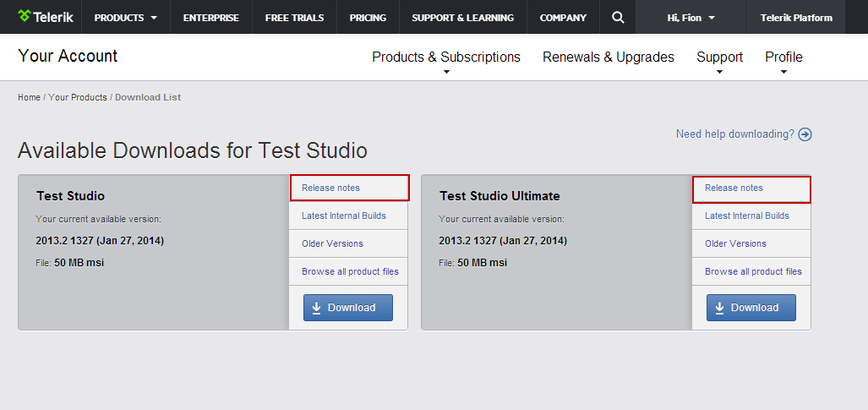The width and height of the screenshot is (868, 410).
Task: Click the Telerik Platform button
Action: pyautogui.click(x=795, y=18)
